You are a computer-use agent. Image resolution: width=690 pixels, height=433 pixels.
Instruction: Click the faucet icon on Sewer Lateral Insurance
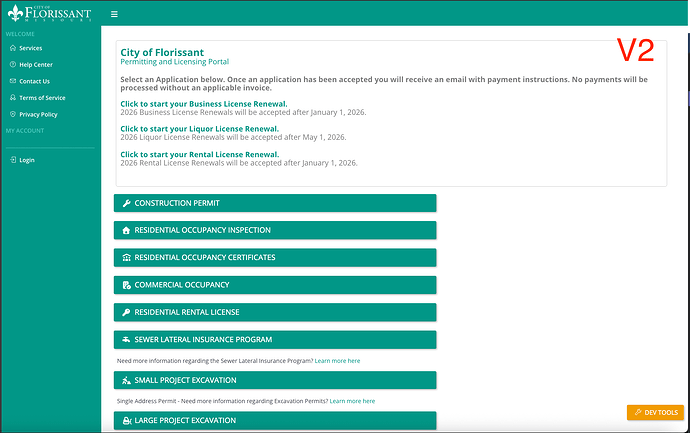click(x=126, y=340)
